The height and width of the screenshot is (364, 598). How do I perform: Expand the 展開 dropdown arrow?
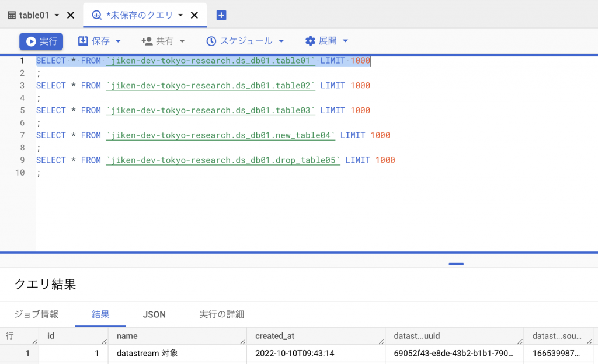pos(346,41)
